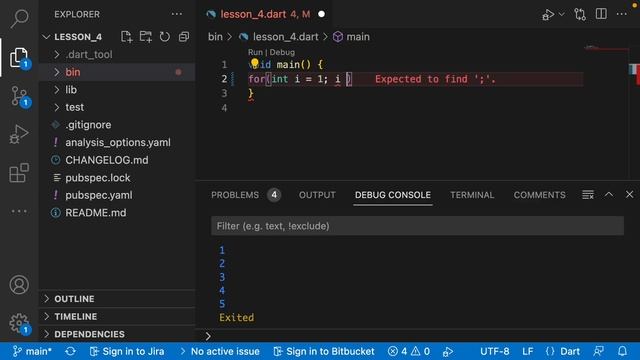Collapse all folders in Explorer
Screen dimensions: 640x360
coord(184,37)
